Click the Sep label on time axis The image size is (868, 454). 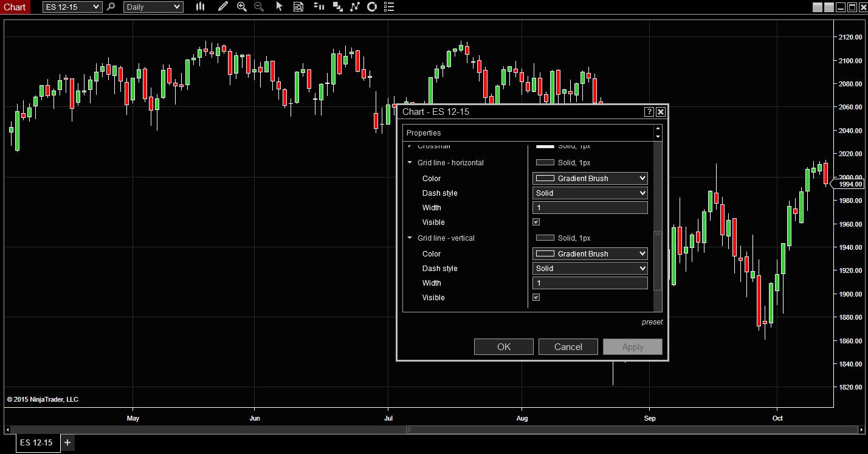point(650,418)
